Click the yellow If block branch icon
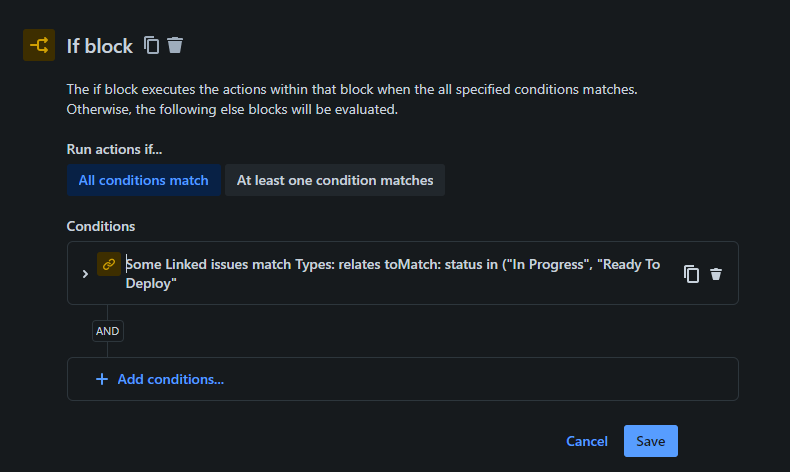 point(39,45)
